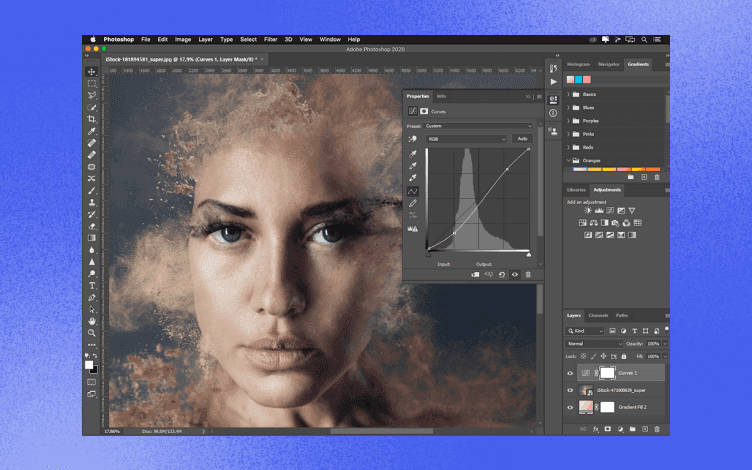Click the white point slider under curve
The width and height of the screenshot is (752, 470).
coord(529,255)
